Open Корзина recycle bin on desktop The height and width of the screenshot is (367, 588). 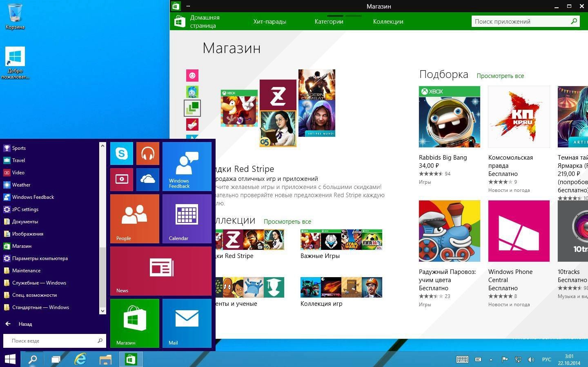coord(15,16)
